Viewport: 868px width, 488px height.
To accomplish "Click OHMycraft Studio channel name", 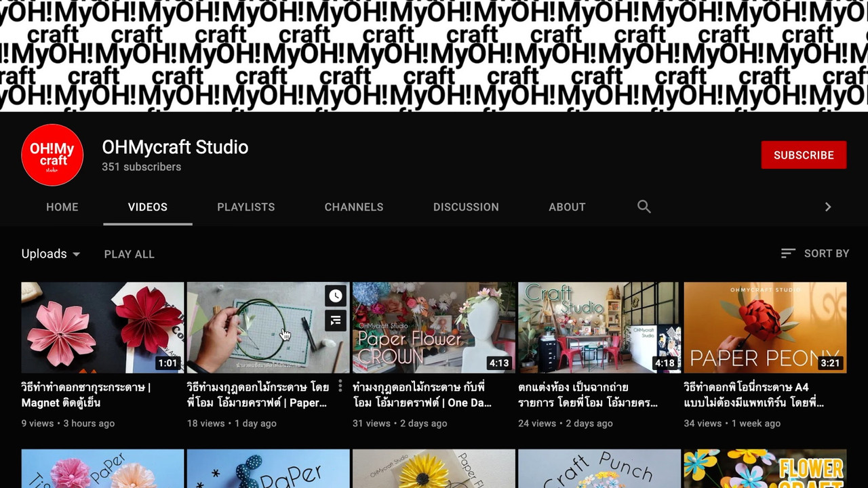I will [x=175, y=147].
